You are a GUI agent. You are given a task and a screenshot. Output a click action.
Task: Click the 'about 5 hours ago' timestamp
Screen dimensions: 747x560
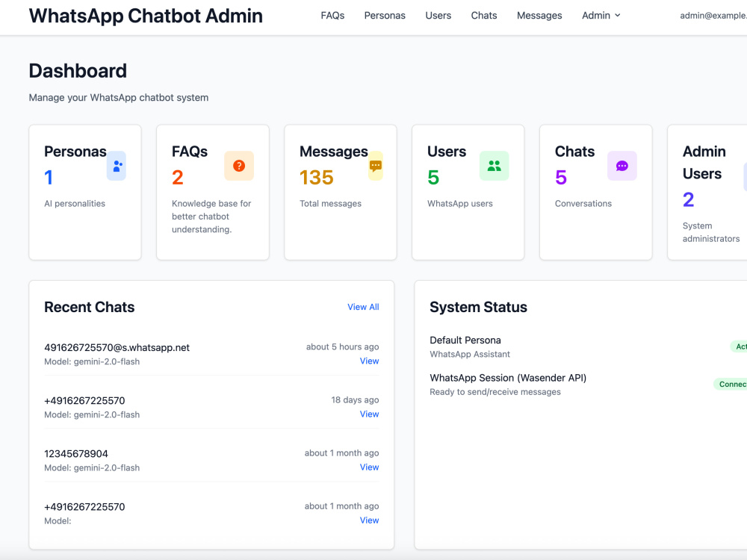(343, 346)
